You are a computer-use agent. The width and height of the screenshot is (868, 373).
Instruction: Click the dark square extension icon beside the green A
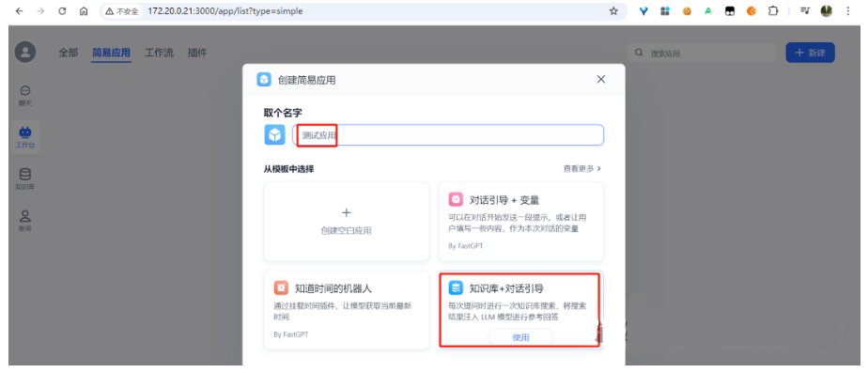(730, 11)
